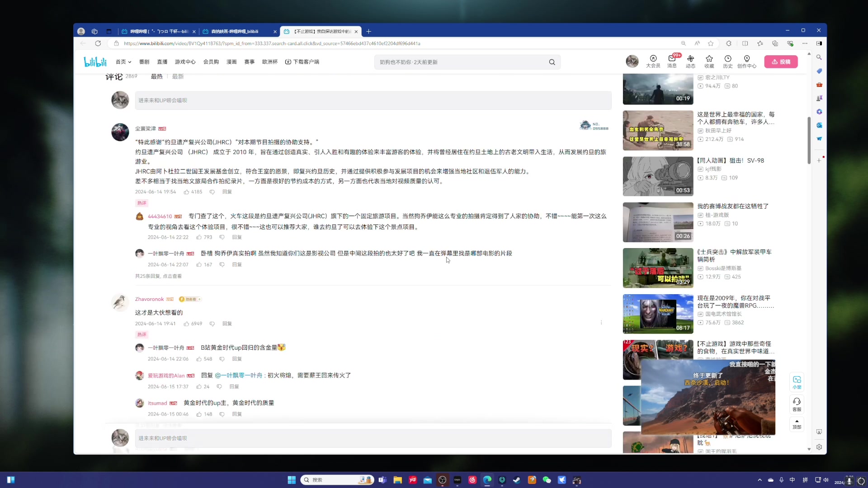
Task: Reply to the 尘寰梁津 comment
Action: [227, 192]
